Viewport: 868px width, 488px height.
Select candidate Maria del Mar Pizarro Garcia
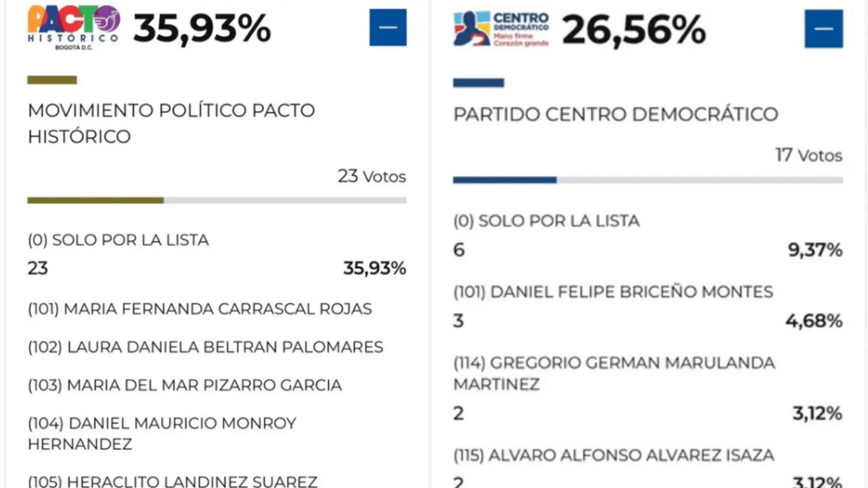point(184,385)
